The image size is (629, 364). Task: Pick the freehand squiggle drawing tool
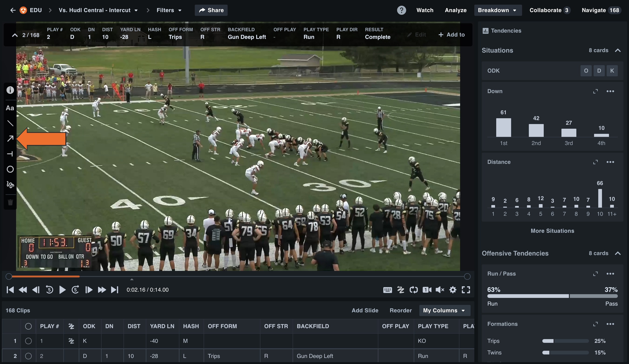pyautogui.click(x=10, y=185)
